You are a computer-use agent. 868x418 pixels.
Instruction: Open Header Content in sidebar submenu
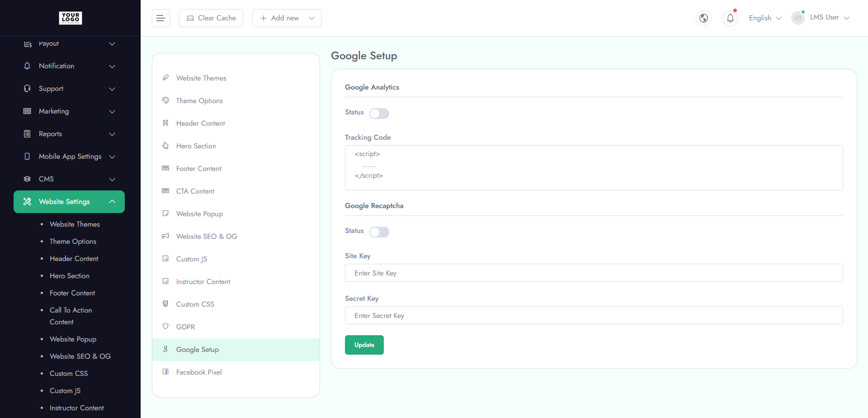(74, 259)
